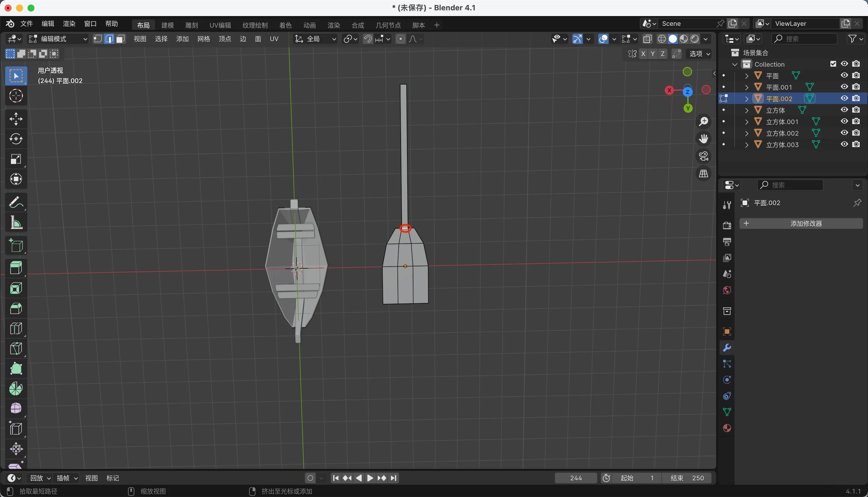Viewport: 868px width, 497px height.
Task: Open the 全局 orientation dropdown
Action: coord(315,39)
